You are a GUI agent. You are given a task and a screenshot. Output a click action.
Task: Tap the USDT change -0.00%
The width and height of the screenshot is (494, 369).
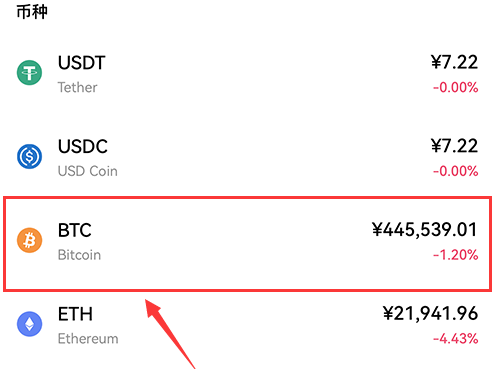456,88
